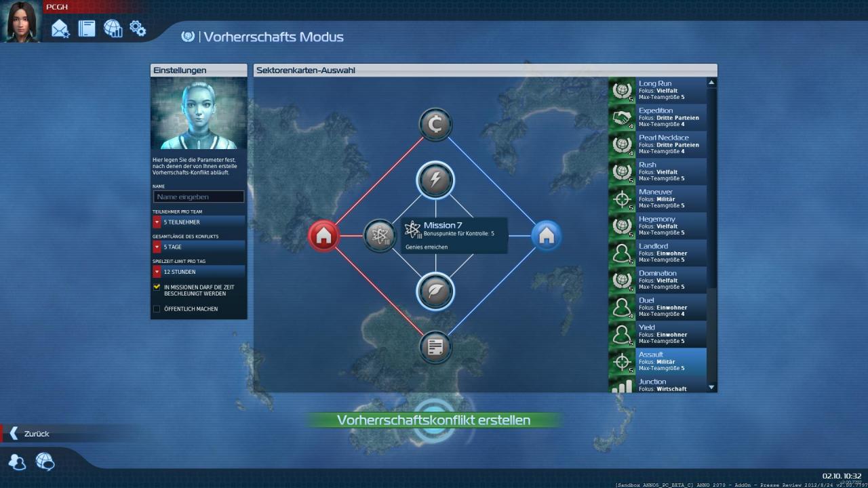Select the credits node on the sector map
The height and width of the screenshot is (488, 868).
[x=435, y=125]
